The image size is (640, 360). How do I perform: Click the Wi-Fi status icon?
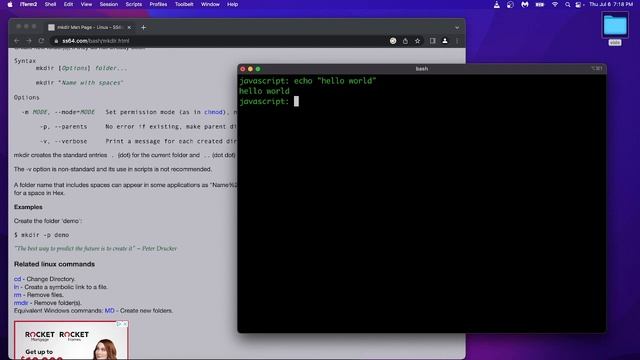click(555, 4)
